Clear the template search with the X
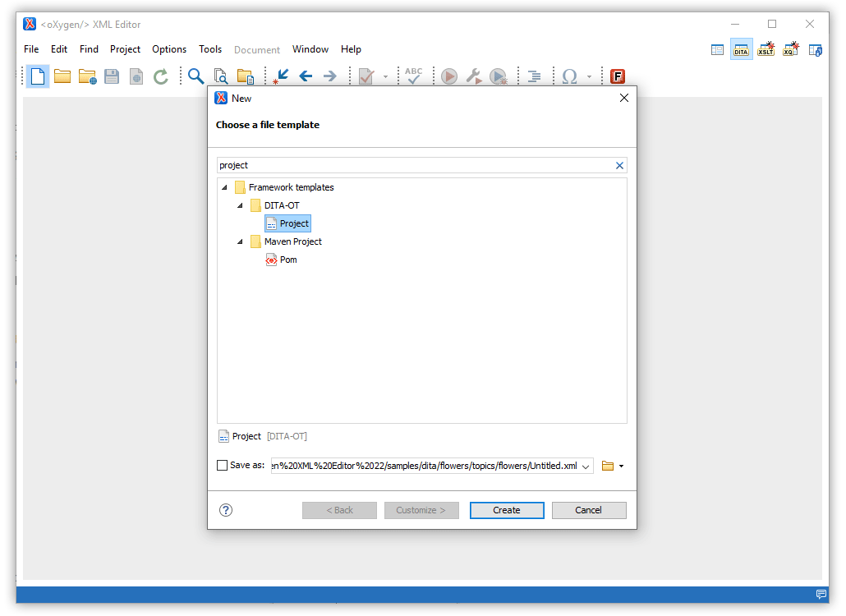 point(619,166)
